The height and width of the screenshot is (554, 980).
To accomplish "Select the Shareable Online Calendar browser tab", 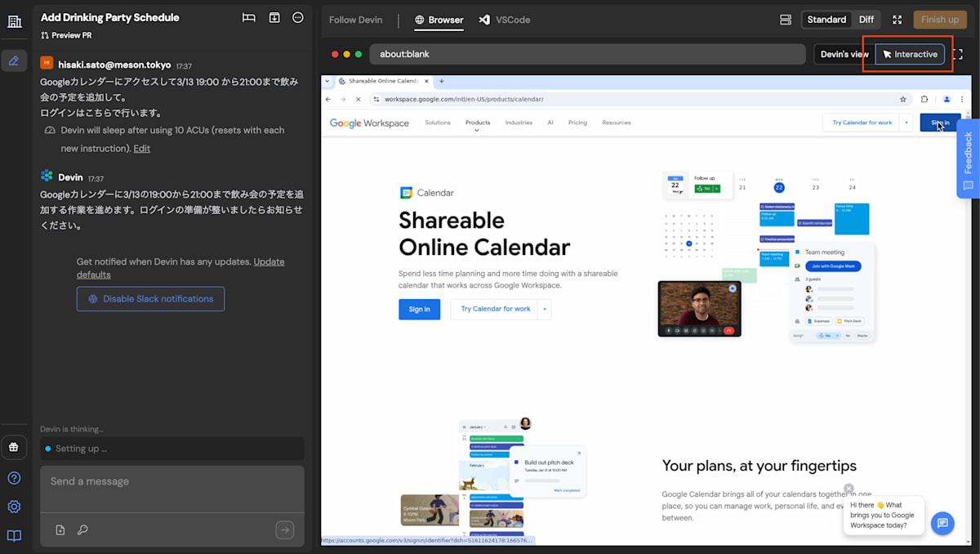I will pos(384,81).
